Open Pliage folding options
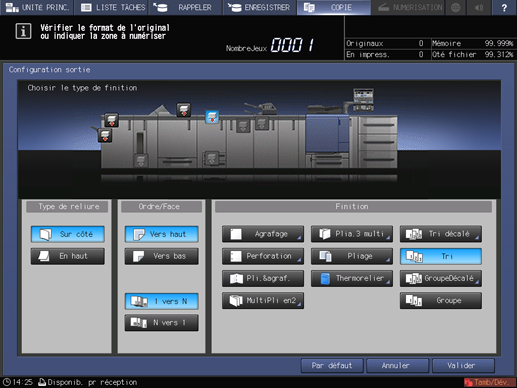Image resolution: width=517 pixels, height=388 pixels. coord(352,256)
